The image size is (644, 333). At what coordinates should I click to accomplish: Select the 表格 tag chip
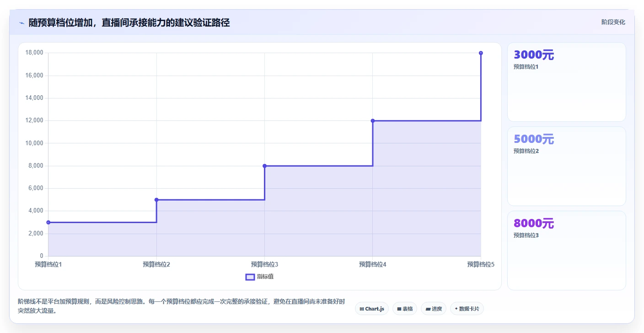405,309
